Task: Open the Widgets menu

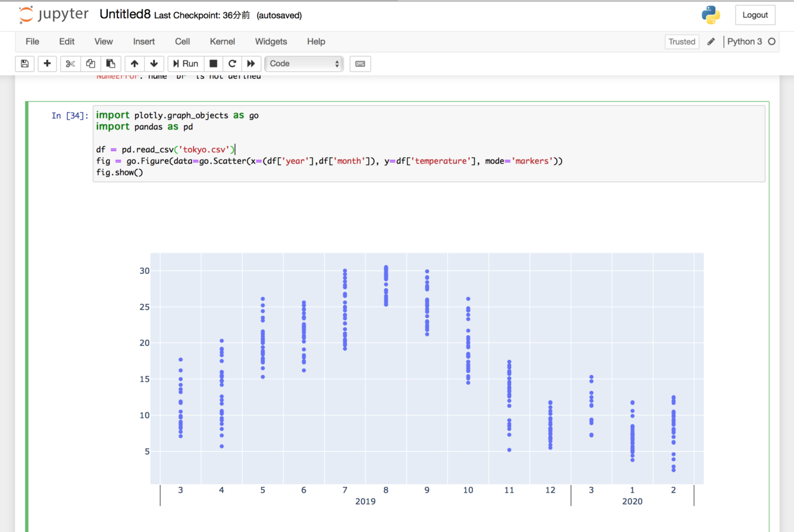Action: (x=271, y=42)
